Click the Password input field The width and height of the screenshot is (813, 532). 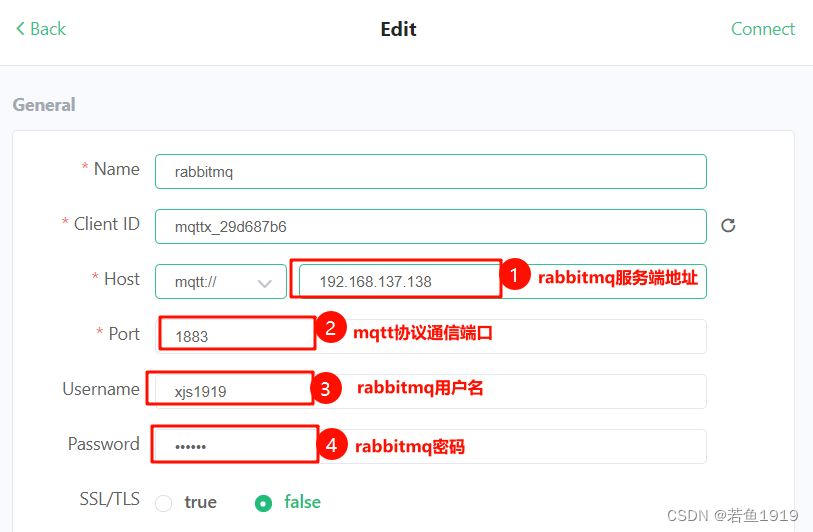click(430, 446)
